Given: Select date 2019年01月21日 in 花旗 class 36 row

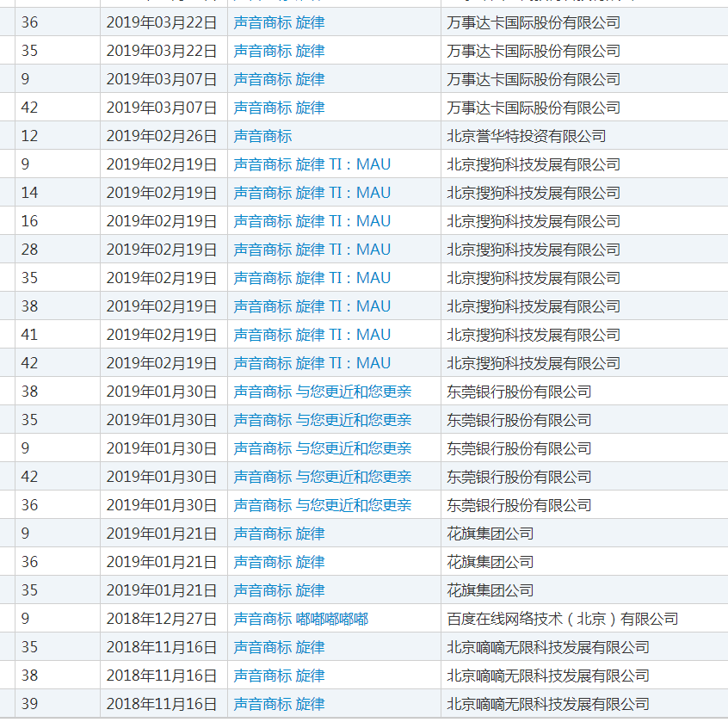Looking at the screenshot, I should (x=162, y=562).
